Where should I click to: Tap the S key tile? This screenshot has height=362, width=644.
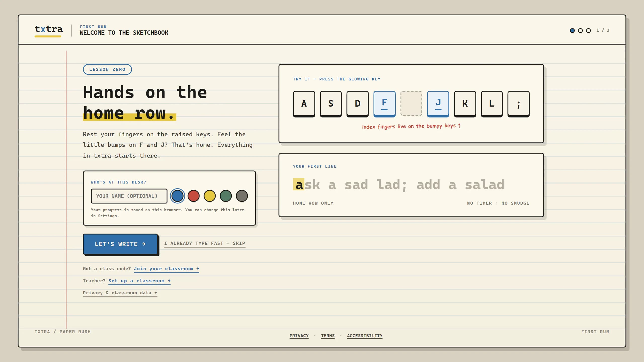[331, 104]
